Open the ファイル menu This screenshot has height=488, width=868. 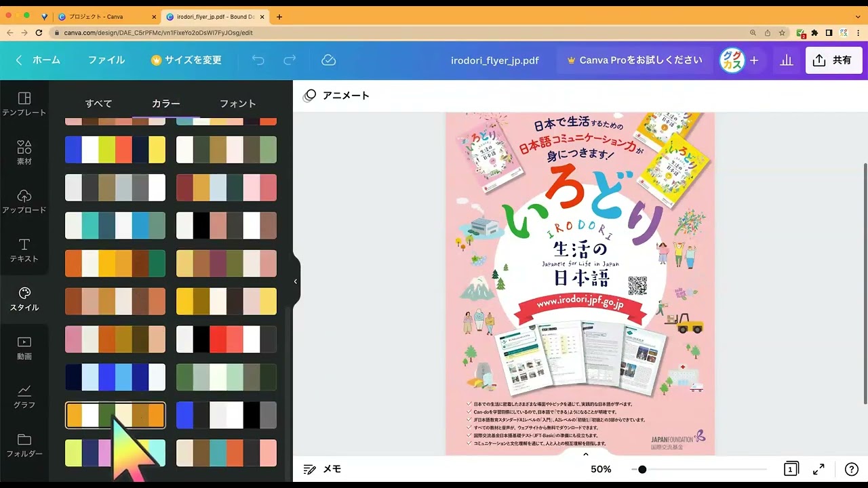pyautogui.click(x=106, y=60)
